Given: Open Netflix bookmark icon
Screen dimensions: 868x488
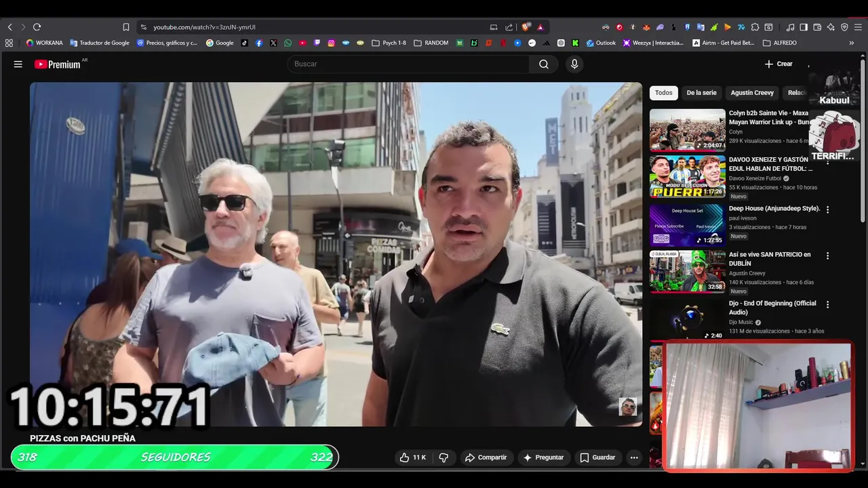Looking at the screenshot, I should coord(503,43).
